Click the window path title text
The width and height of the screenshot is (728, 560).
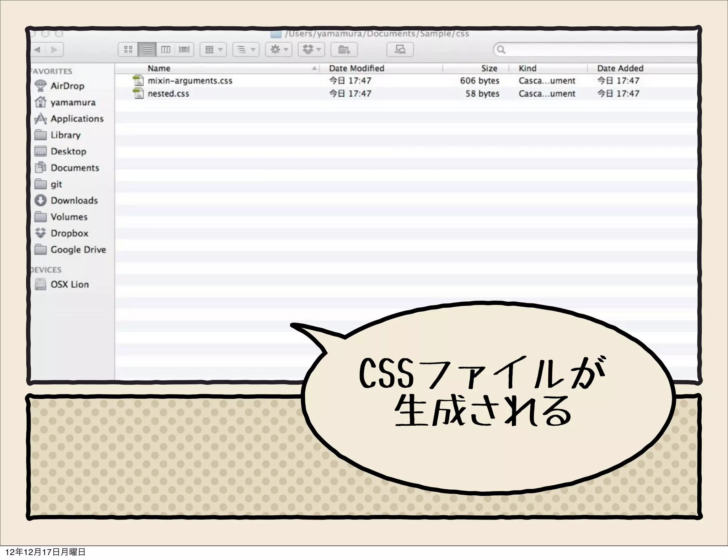[x=376, y=34]
